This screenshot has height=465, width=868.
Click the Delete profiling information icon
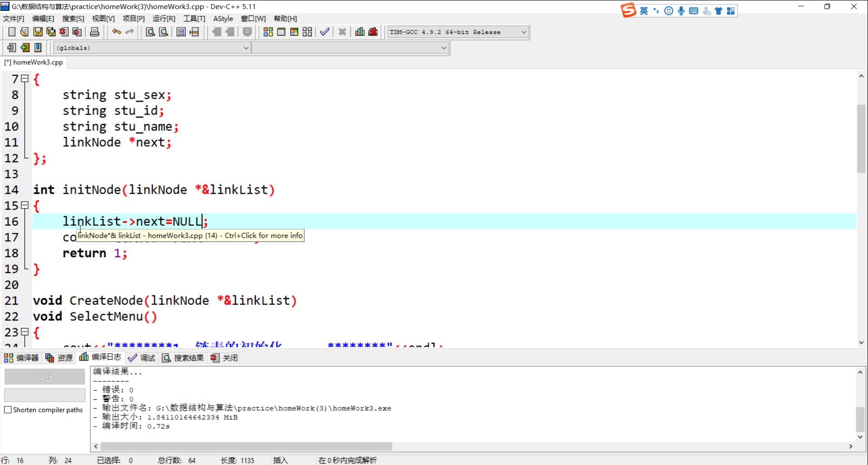coord(373,32)
